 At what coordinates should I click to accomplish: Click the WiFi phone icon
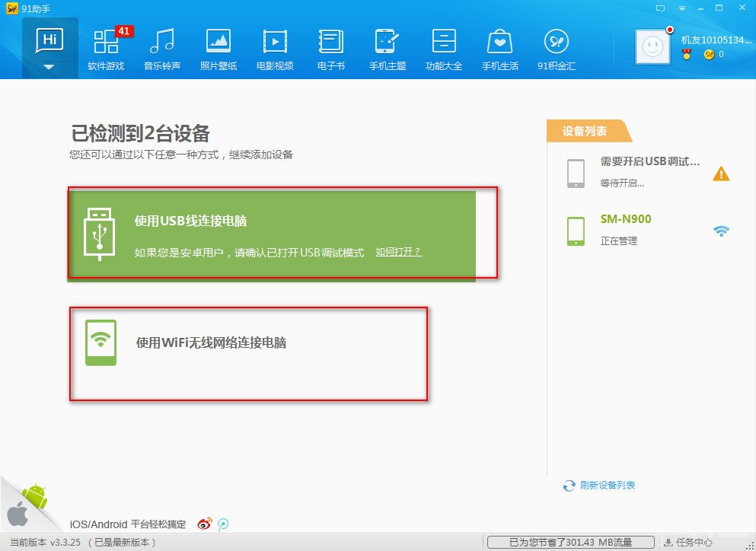(100, 342)
